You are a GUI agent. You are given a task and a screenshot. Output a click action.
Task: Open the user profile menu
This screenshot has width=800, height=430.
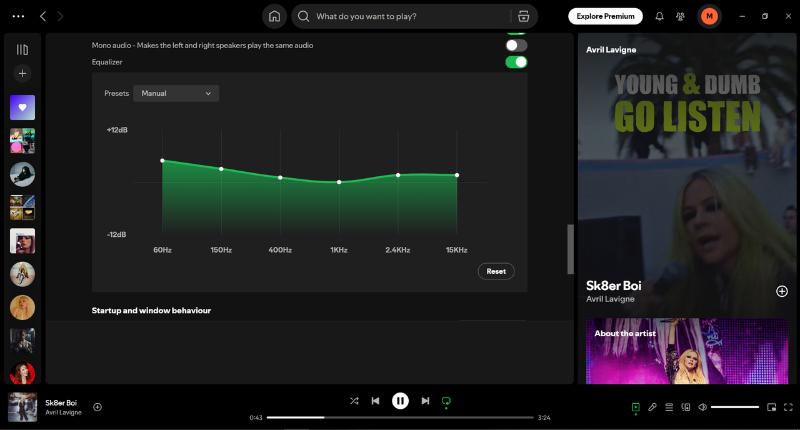click(x=709, y=16)
